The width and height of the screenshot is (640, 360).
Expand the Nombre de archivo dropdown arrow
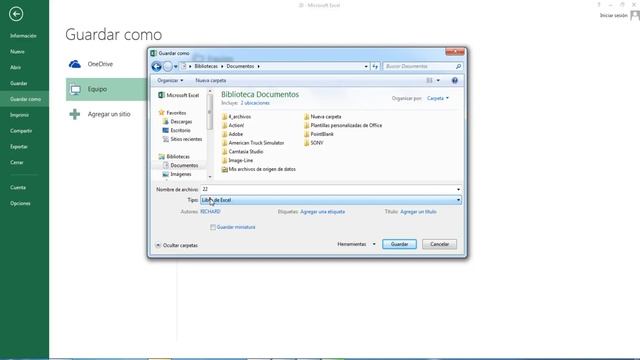(458, 189)
